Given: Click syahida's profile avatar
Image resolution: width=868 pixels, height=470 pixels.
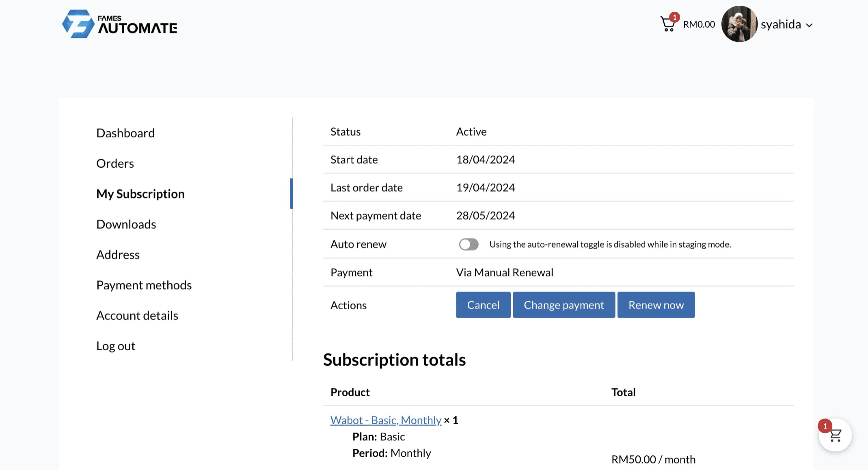Looking at the screenshot, I should tap(739, 24).
